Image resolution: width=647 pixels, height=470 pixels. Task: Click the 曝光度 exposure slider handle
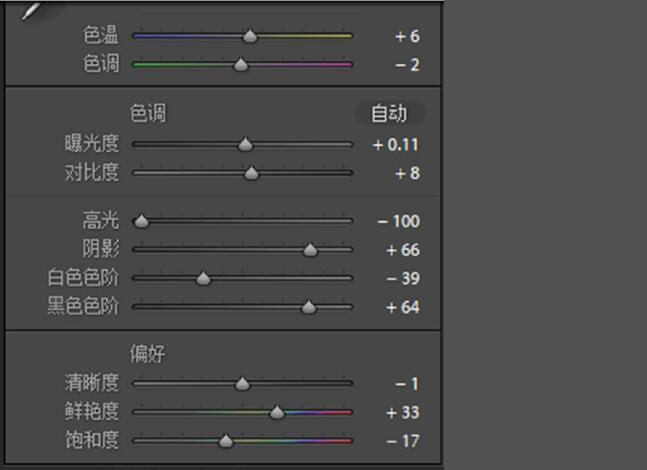[246, 145]
